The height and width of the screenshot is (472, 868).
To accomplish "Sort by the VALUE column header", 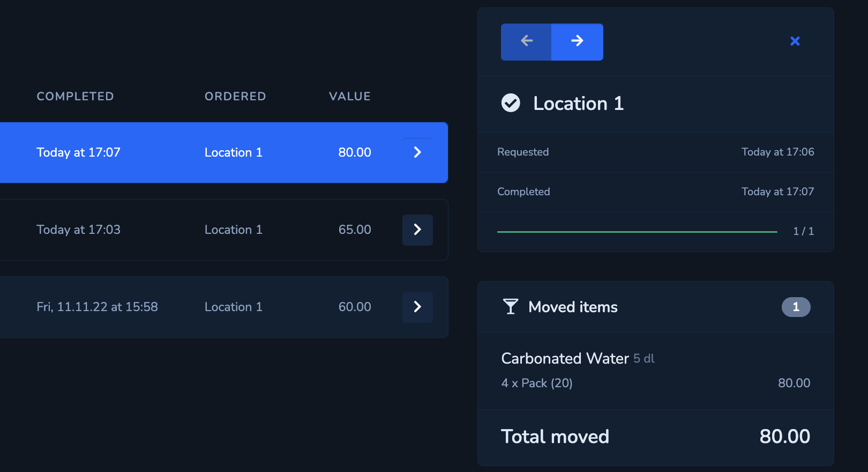I will tap(350, 96).
